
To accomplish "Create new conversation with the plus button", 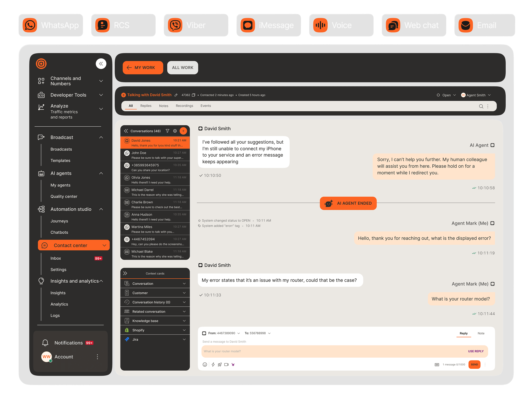I will [x=183, y=131].
